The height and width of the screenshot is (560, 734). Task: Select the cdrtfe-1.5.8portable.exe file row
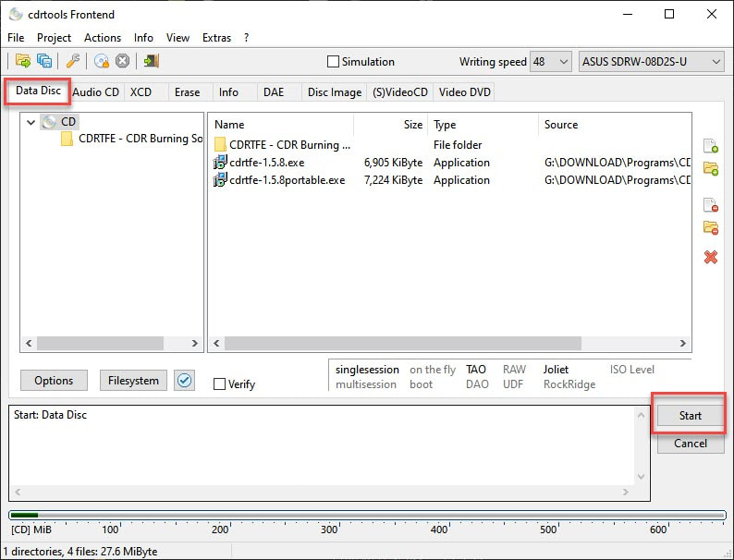point(450,180)
